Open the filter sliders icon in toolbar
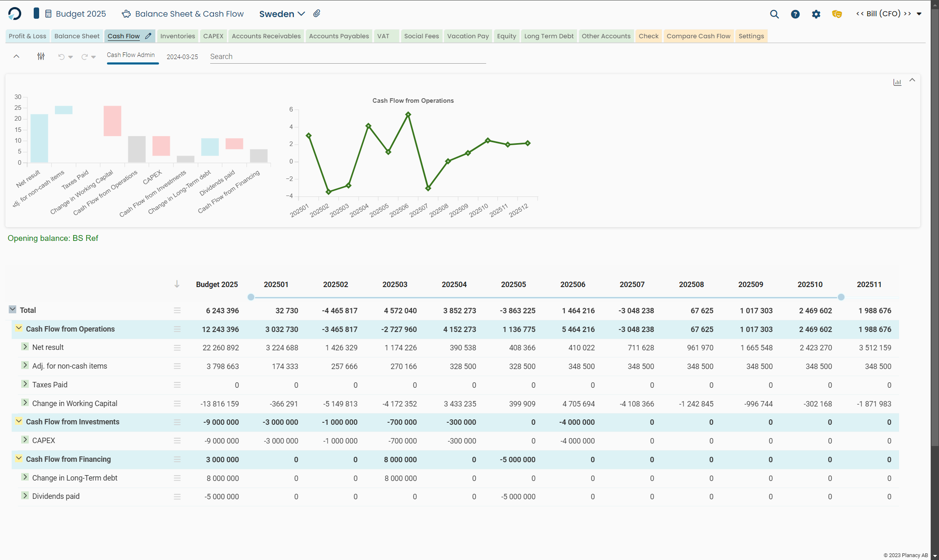Screen dimensions: 939x560 tap(41, 56)
